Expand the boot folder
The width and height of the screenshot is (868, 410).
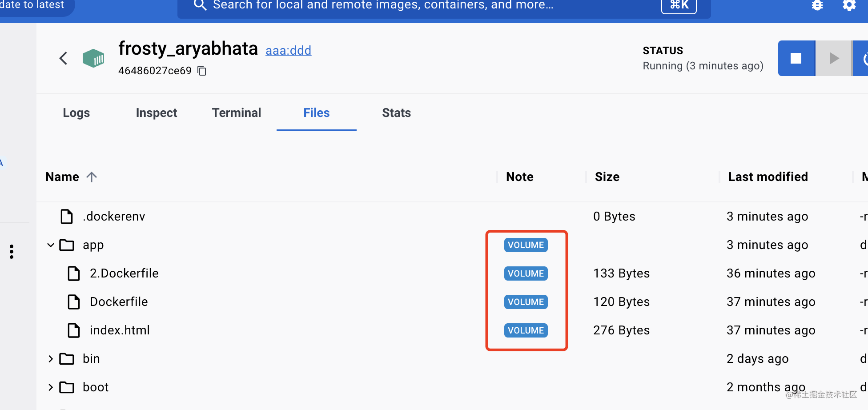click(51, 387)
